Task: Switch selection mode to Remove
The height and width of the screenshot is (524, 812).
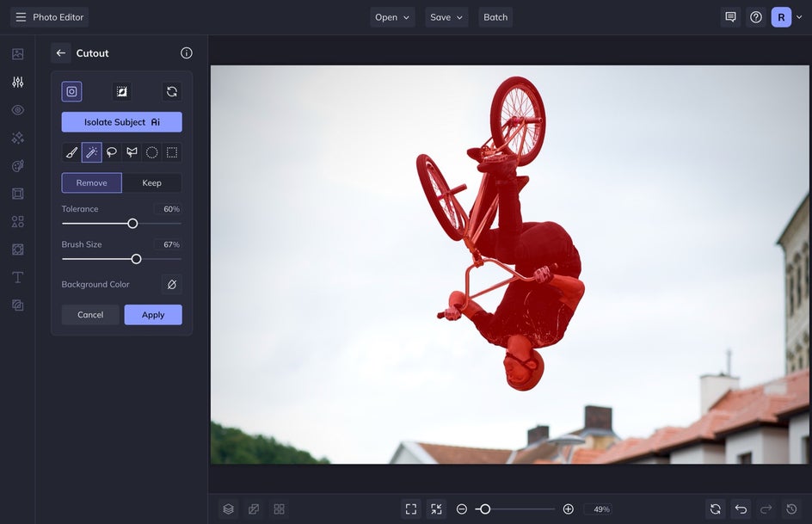Action: pos(91,182)
